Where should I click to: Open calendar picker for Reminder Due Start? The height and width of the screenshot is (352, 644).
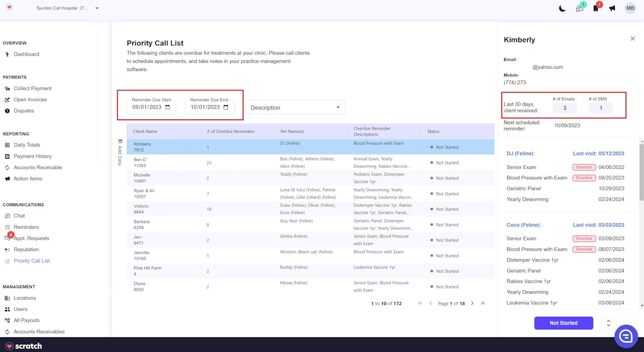coord(168,107)
